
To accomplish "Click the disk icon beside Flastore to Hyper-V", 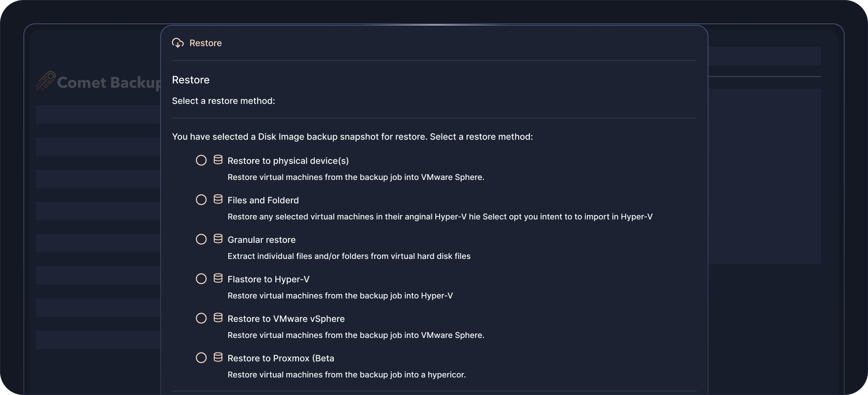I will coord(218,278).
